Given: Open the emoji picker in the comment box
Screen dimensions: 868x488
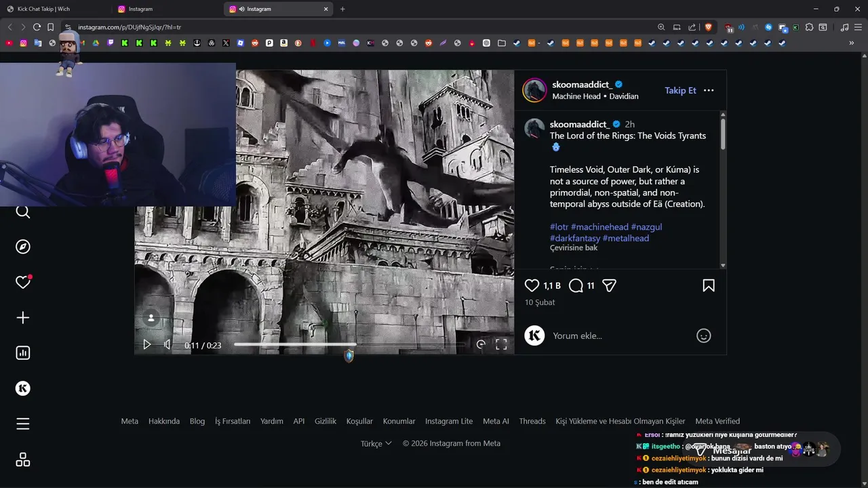Looking at the screenshot, I should [x=704, y=335].
